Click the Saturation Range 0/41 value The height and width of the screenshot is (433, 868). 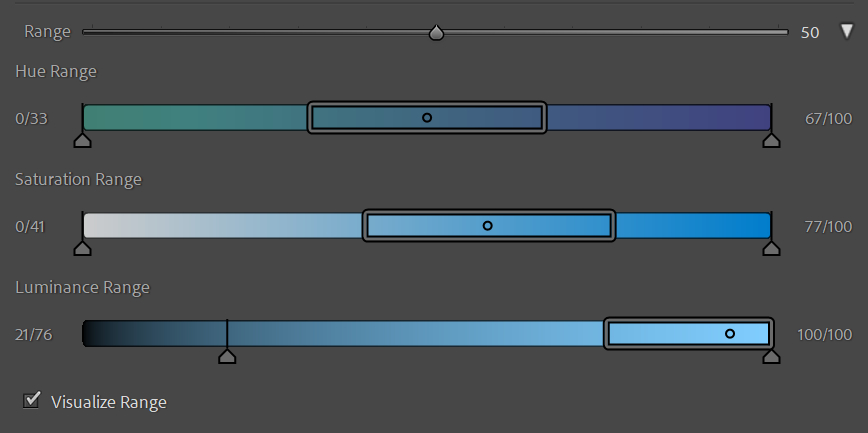click(30, 227)
